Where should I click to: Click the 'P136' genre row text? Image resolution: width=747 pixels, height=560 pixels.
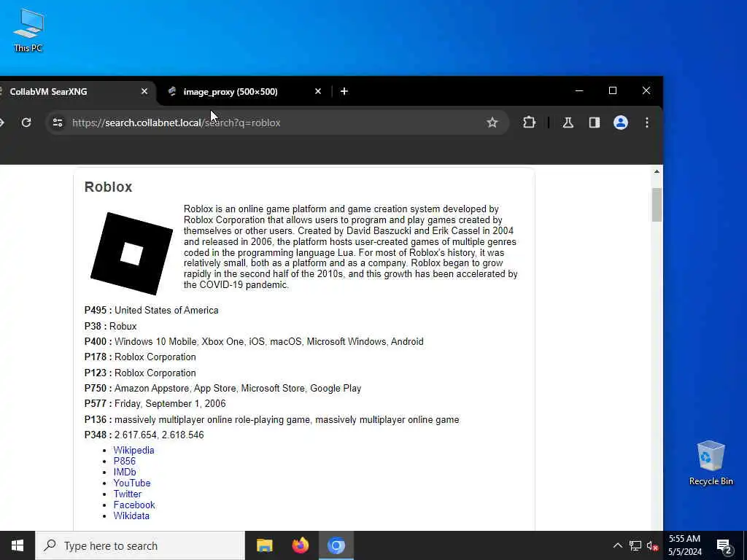pos(271,419)
